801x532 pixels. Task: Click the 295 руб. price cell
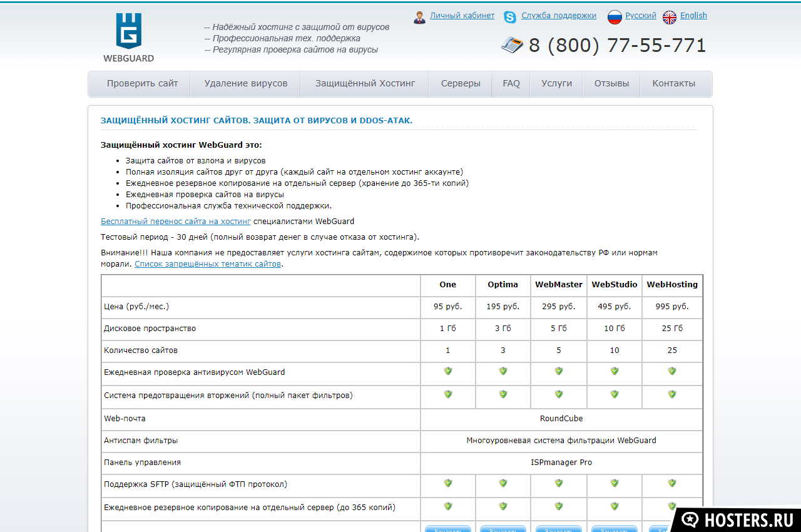[x=559, y=307]
